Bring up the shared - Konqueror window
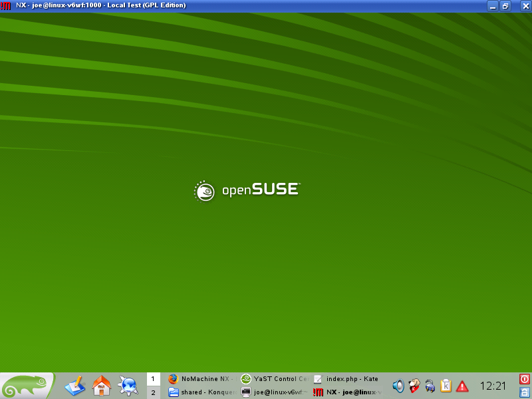 [202, 392]
